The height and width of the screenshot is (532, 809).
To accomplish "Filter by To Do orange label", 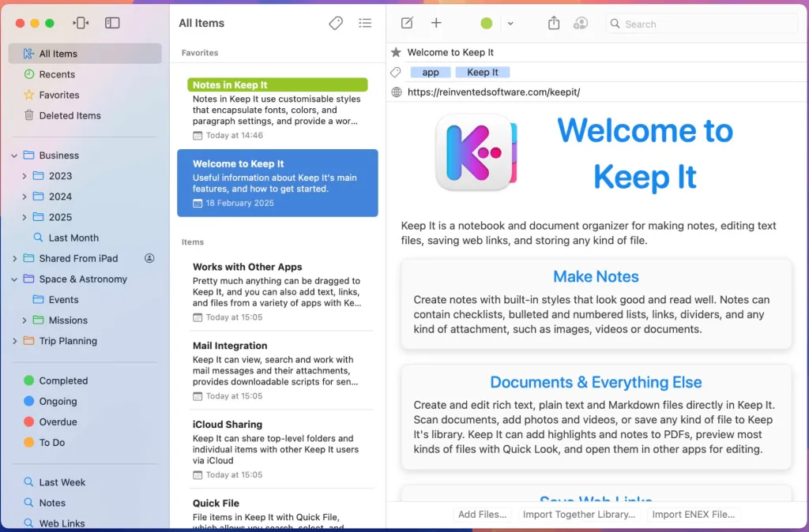I will [85, 442].
